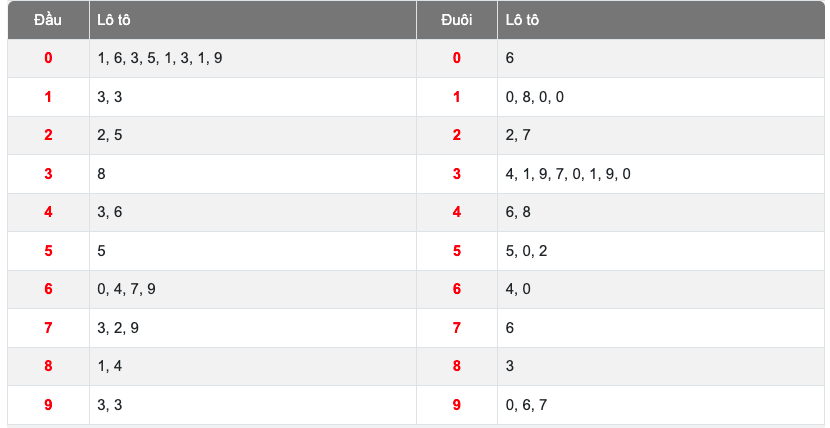
Task: Select the cell reading 2, 7
Action: (518, 135)
